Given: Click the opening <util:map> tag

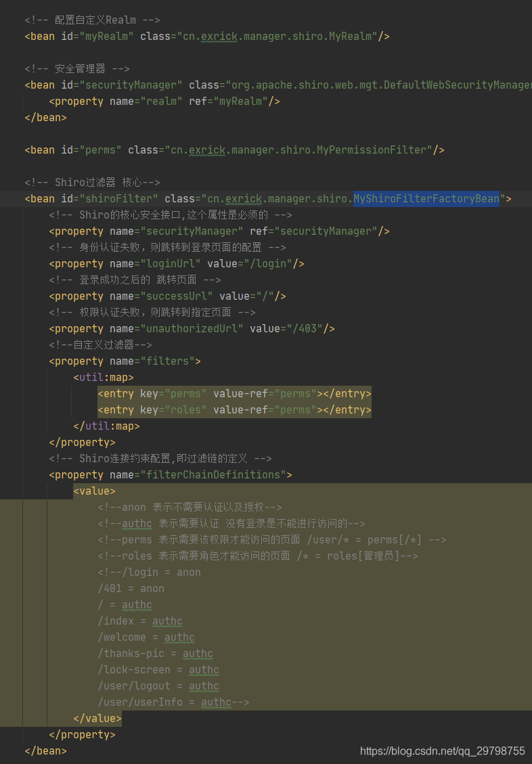Looking at the screenshot, I should pos(104,378).
